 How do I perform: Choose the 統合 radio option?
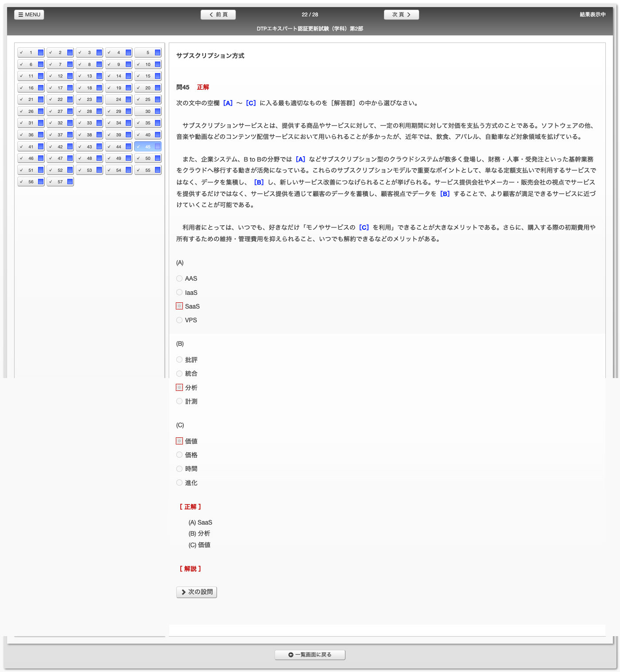tap(179, 374)
